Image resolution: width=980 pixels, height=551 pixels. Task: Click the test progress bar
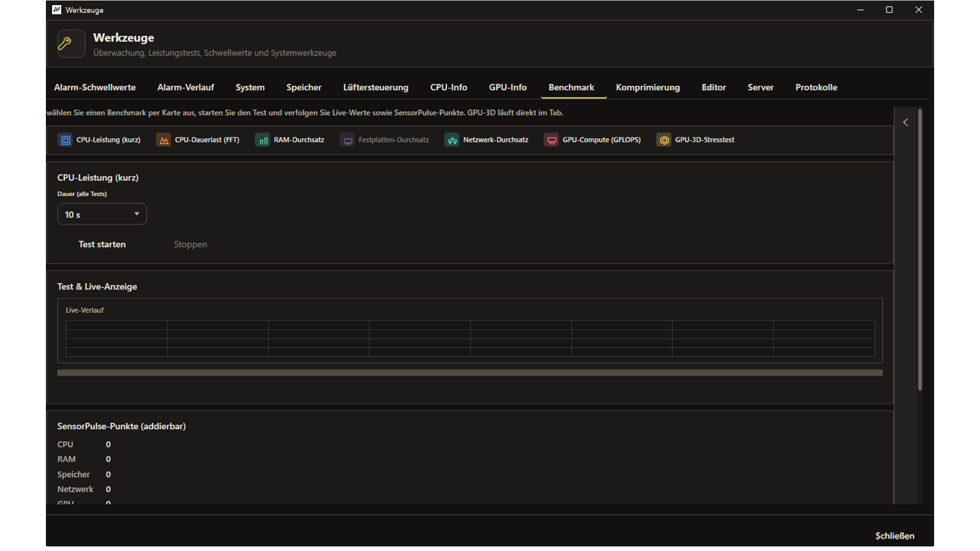point(470,373)
